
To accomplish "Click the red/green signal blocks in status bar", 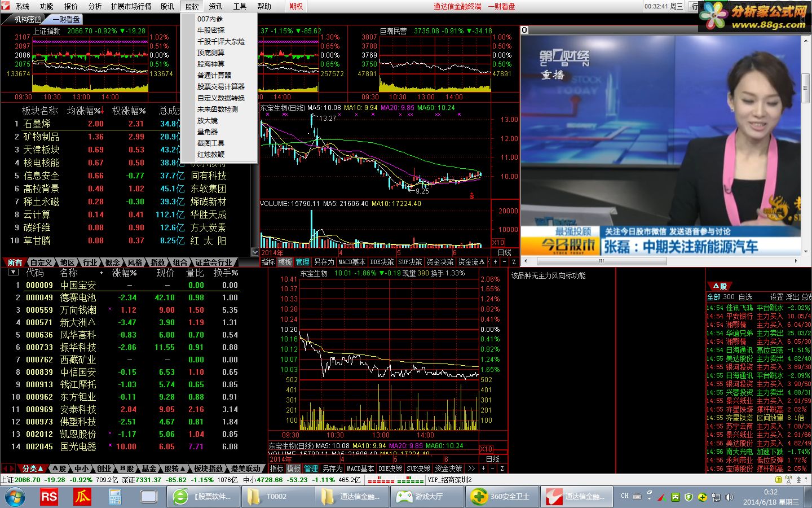I will [395, 480].
